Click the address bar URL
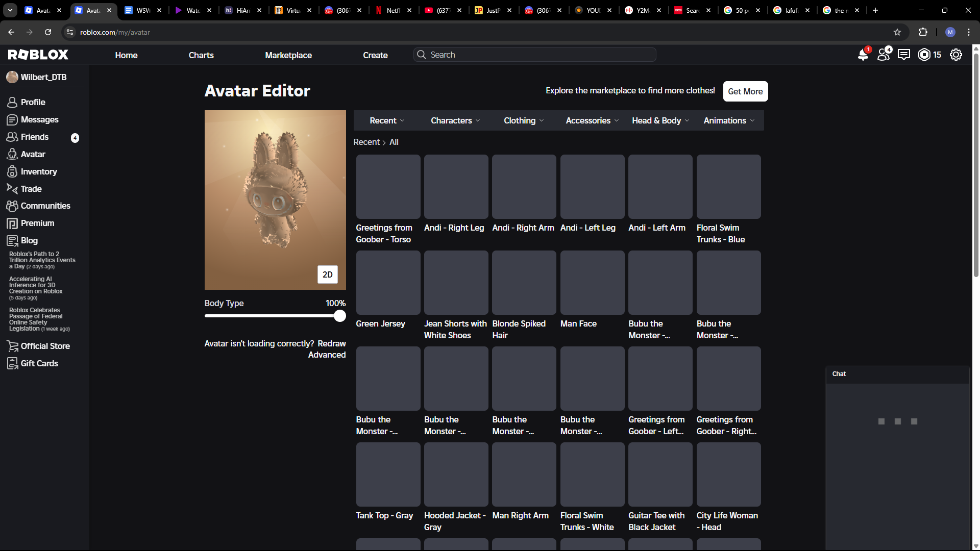 pos(115,32)
